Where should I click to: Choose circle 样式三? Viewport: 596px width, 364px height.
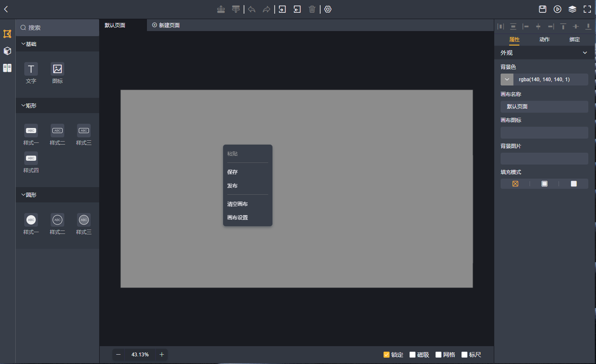pyautogui.click(x=84, y=224)
